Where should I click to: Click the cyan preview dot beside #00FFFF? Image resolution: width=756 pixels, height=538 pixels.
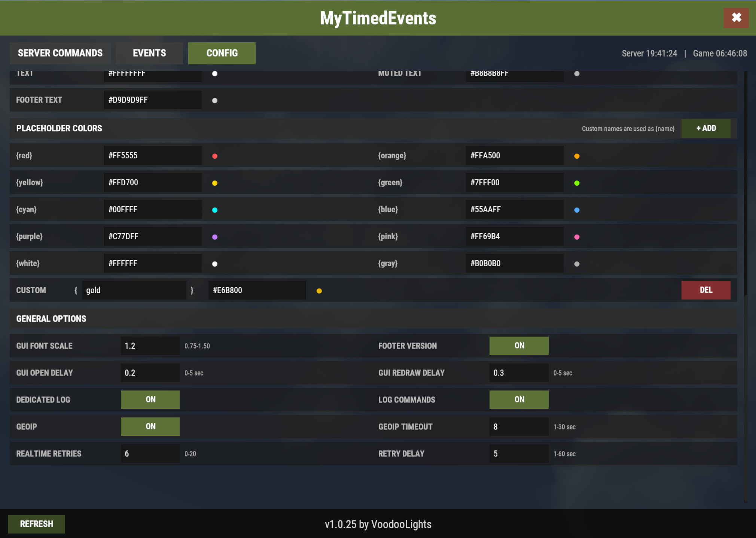[215, 210]
